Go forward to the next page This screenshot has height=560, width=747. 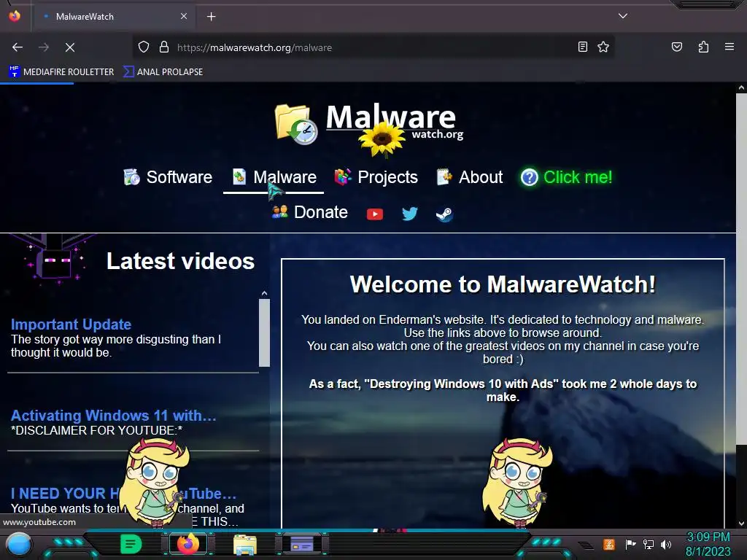44,47
